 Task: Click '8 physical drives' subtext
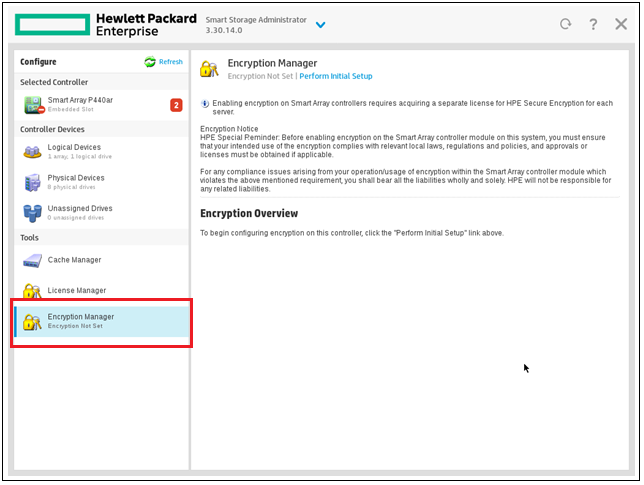pyautogui.click(x=71, y=187)
